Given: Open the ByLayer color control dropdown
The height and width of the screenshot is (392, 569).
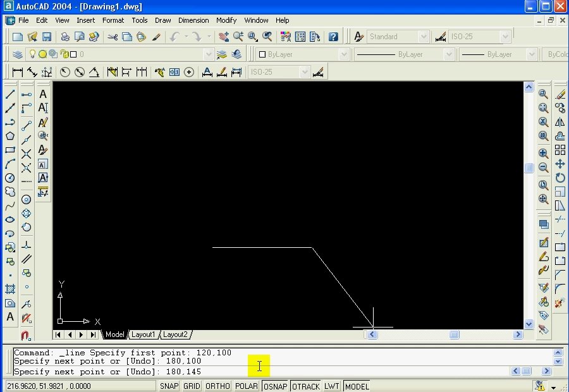Looking at the screenshot, I should (344, 54).
